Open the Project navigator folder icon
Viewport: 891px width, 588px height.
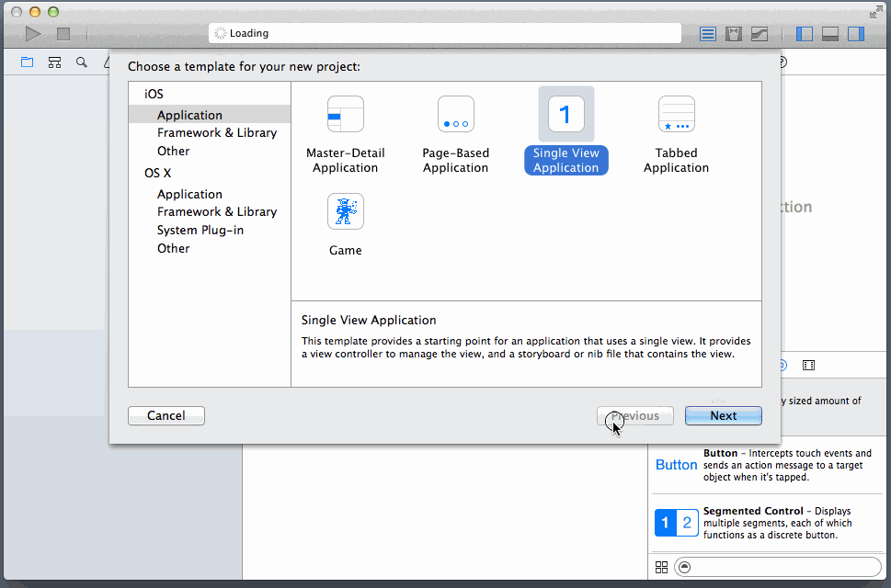click(28, 62)
